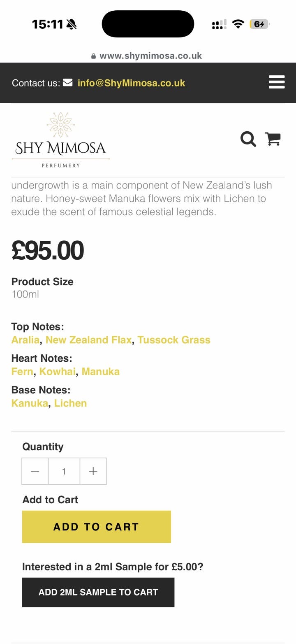Image resolution: width=296 pixels, height=644 pixels.
Task: Click the quantity number field
Action: 64,471
